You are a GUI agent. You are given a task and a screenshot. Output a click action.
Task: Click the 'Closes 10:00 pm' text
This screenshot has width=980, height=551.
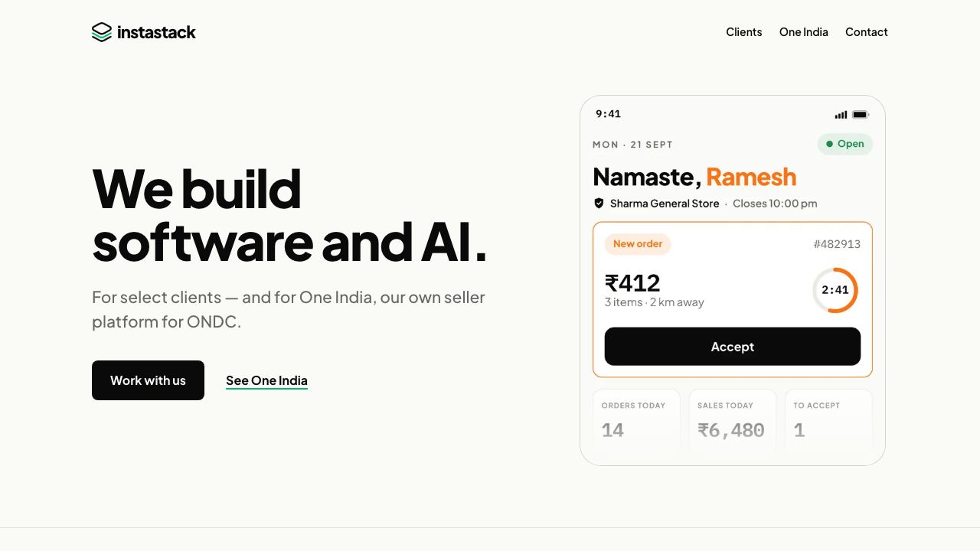[x=775, y=204]
